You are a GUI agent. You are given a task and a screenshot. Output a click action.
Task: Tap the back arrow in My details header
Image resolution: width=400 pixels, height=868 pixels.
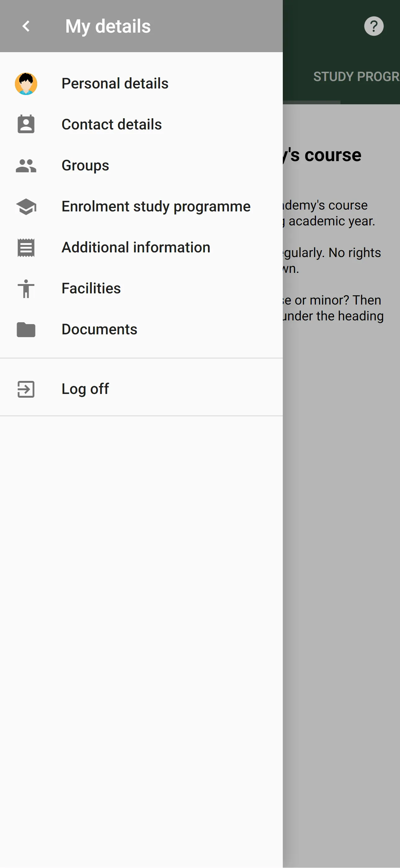pyautogui.click(x=26, y=26)
